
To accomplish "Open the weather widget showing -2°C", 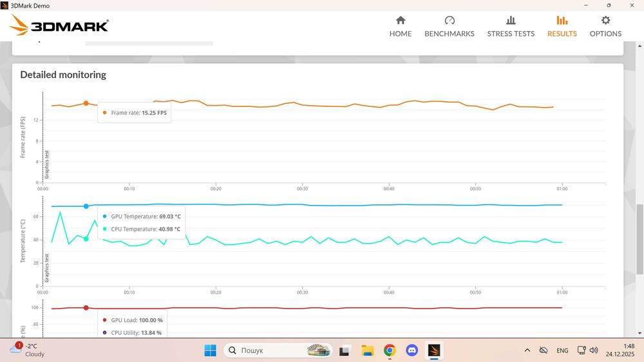I will [x=27, y=350].
